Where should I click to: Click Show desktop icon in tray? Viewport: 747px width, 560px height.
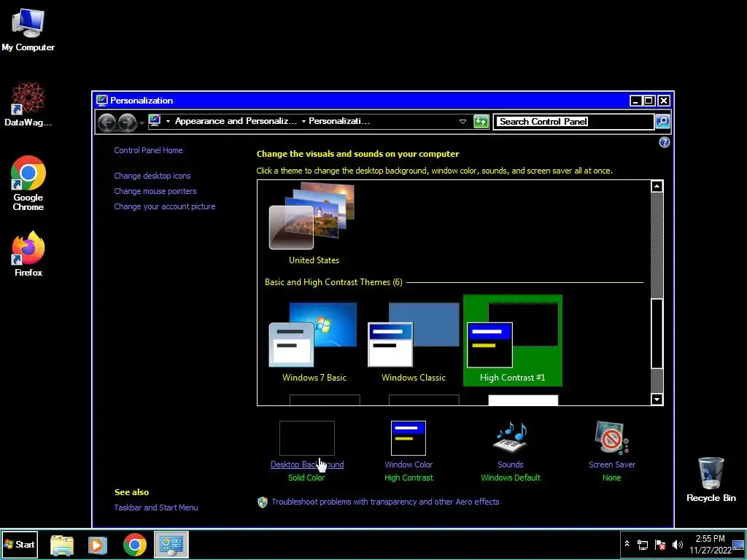738,545
